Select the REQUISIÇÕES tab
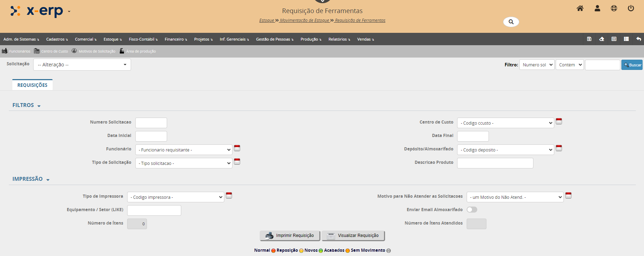Image resolution: width=644 pixels, height=256 pixels. click(x=32, y=85)
